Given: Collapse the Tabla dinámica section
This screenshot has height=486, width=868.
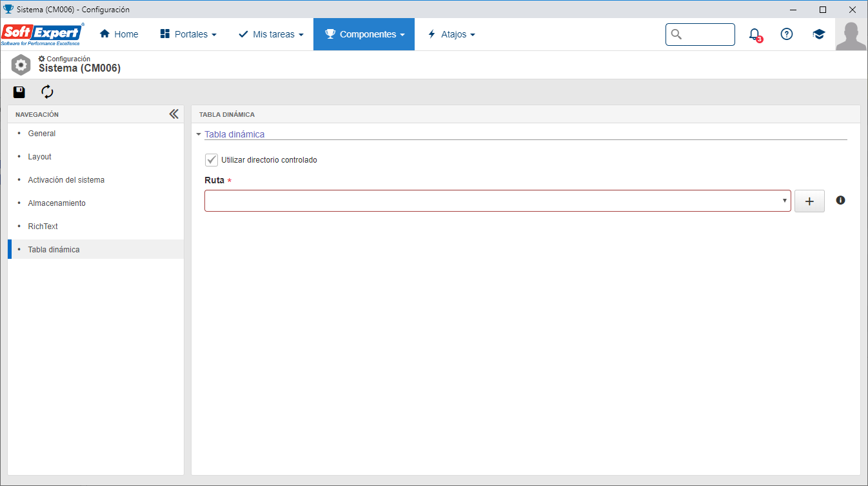Looking at the screenshot, I should coord(199,134).
